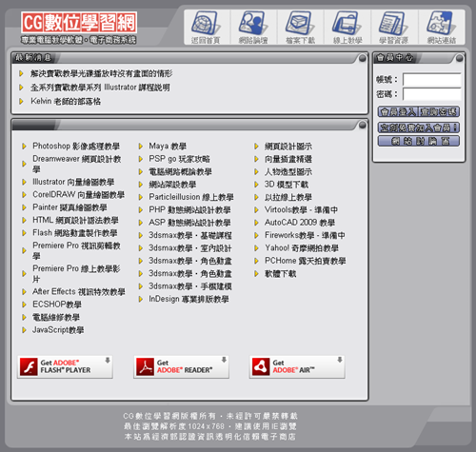The width and height of the screenshot is (476, 452).
Task: Open the 網頁設計圖示 link
Action: tap(288, 146)
